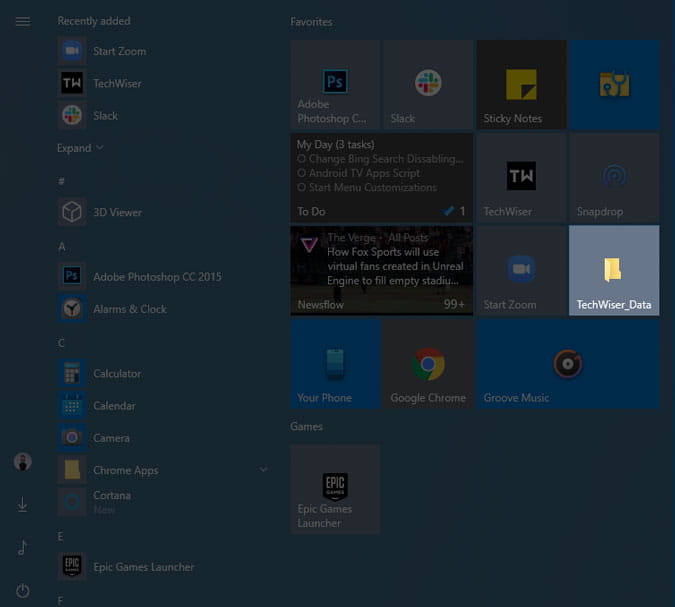Open TechWiser_Data folder tile
The height and width of the screenshot is (607, 675).
point(614,271)
